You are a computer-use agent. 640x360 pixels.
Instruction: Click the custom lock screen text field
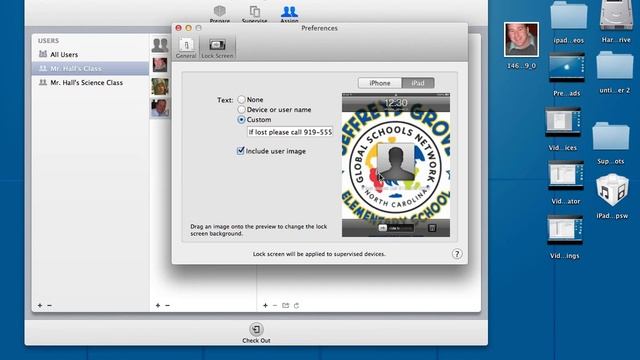(x=290, y=132)
